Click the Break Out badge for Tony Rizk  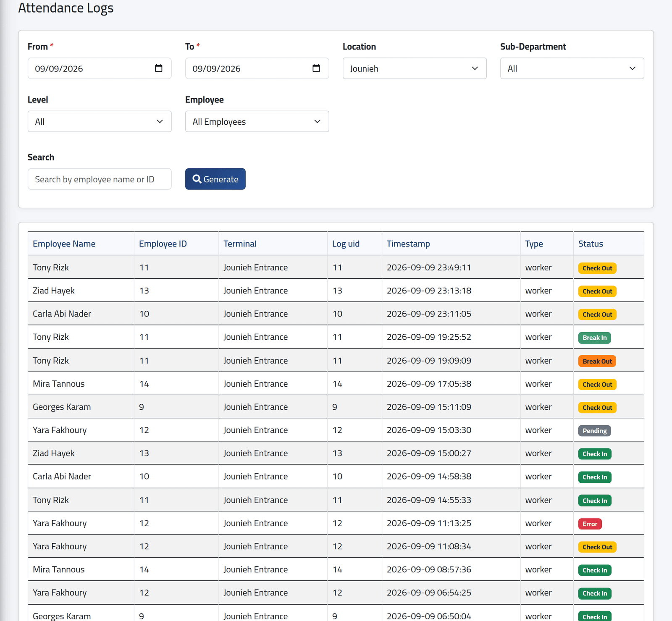tap(597, 361)
